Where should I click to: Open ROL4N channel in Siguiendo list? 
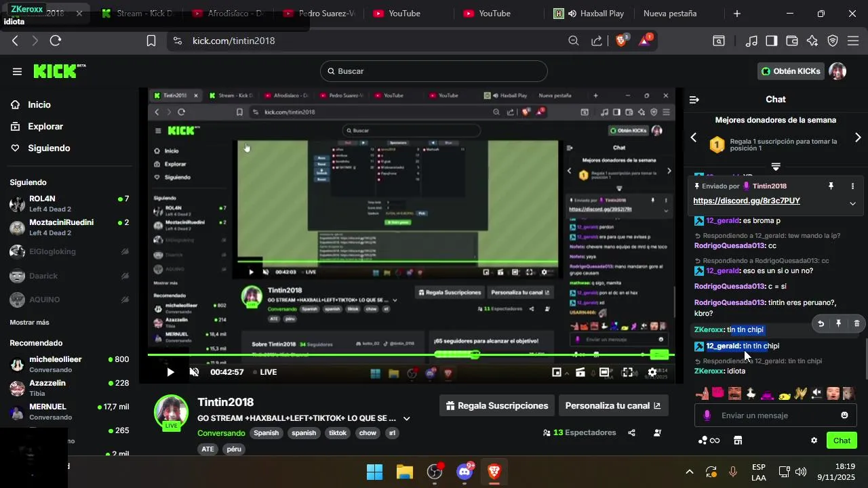click(68, 203)
